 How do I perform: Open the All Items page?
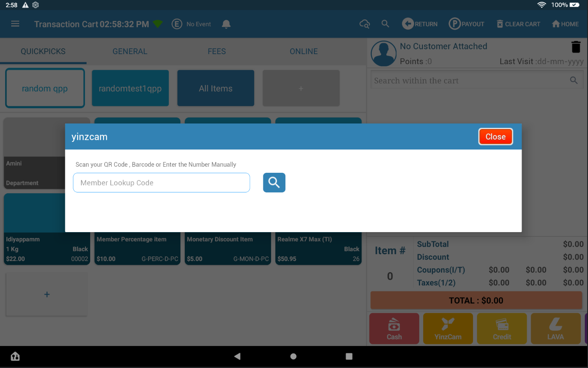click(216, 88)
